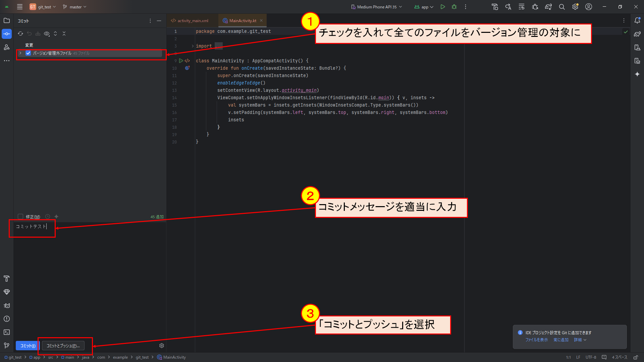Open the More Actions vertical dots in toolbar
644x362 pixels.
(466, 7)
